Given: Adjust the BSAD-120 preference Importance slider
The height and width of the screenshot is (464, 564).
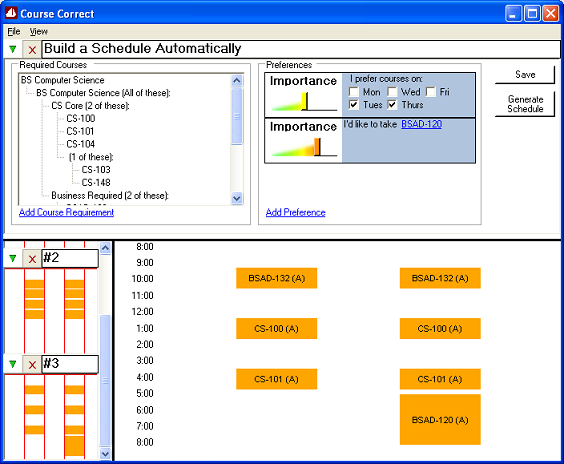Looking at the screenshot, I should [317, 147].
